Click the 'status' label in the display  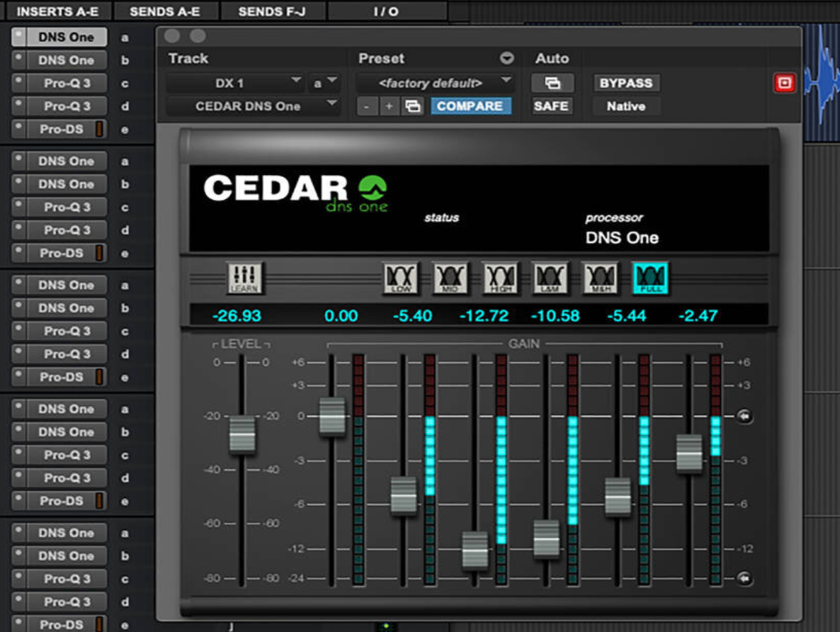(x=441, y=218)
